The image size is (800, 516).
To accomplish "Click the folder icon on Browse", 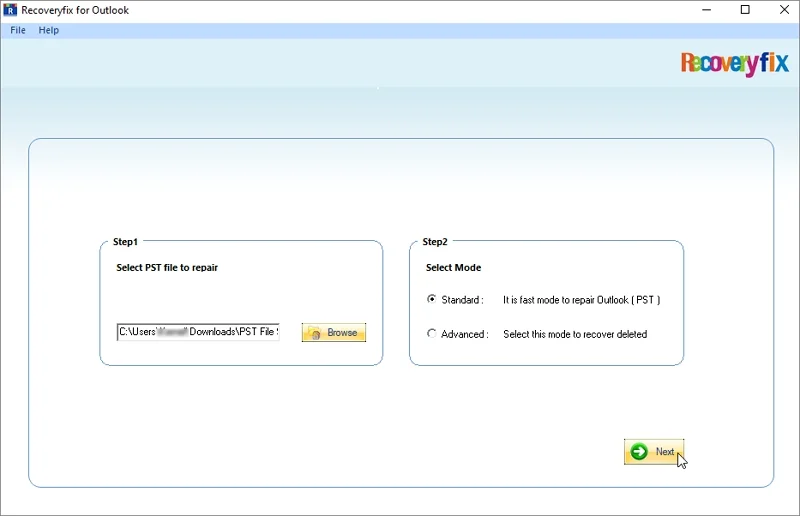I will (x=314, y=333).
